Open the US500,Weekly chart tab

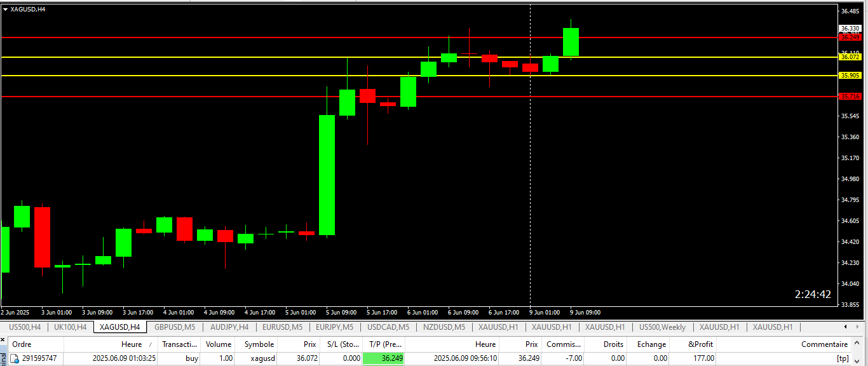(662, 327)
